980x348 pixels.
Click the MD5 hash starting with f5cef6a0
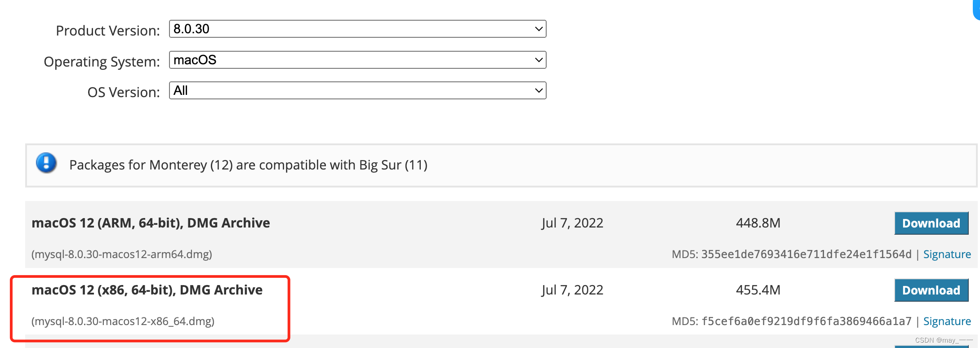[806, 321]
